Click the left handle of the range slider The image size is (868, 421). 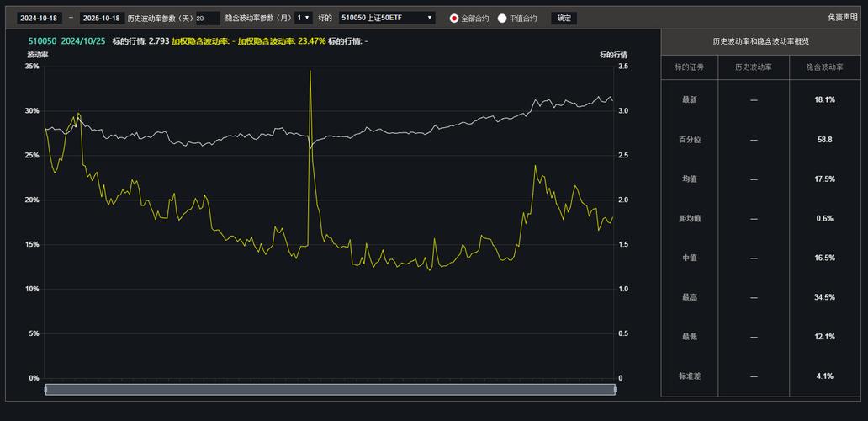pos(45,390)
